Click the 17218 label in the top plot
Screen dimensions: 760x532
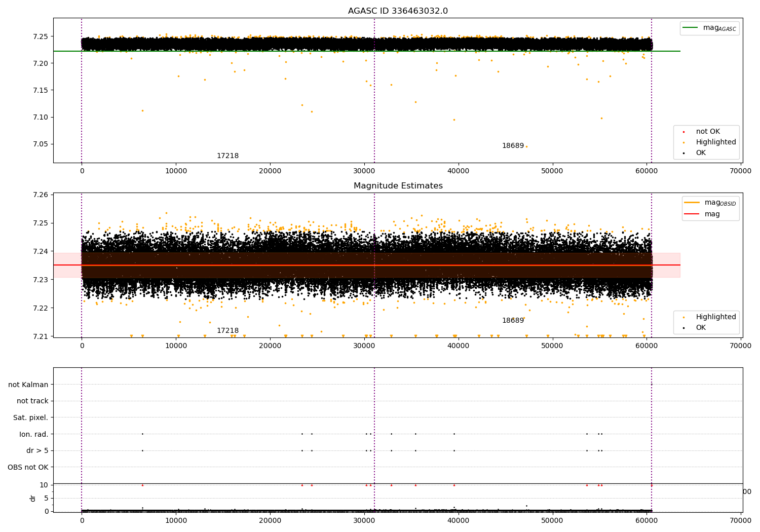pos(227,156)
